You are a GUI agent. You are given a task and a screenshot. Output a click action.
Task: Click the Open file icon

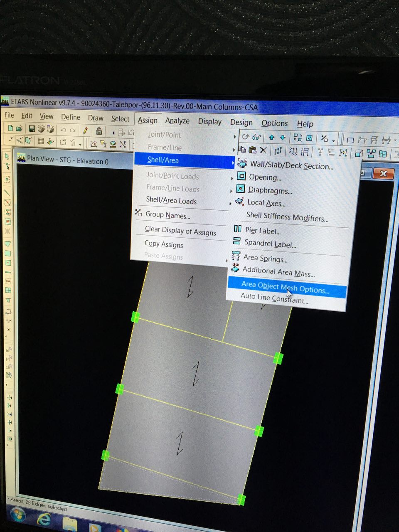(19, 129)
